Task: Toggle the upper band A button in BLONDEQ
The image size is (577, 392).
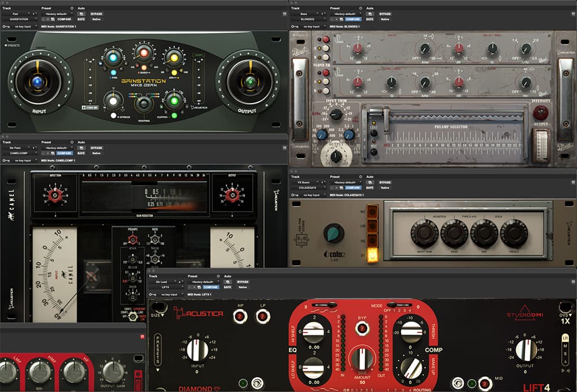Action: coord(326,48)
